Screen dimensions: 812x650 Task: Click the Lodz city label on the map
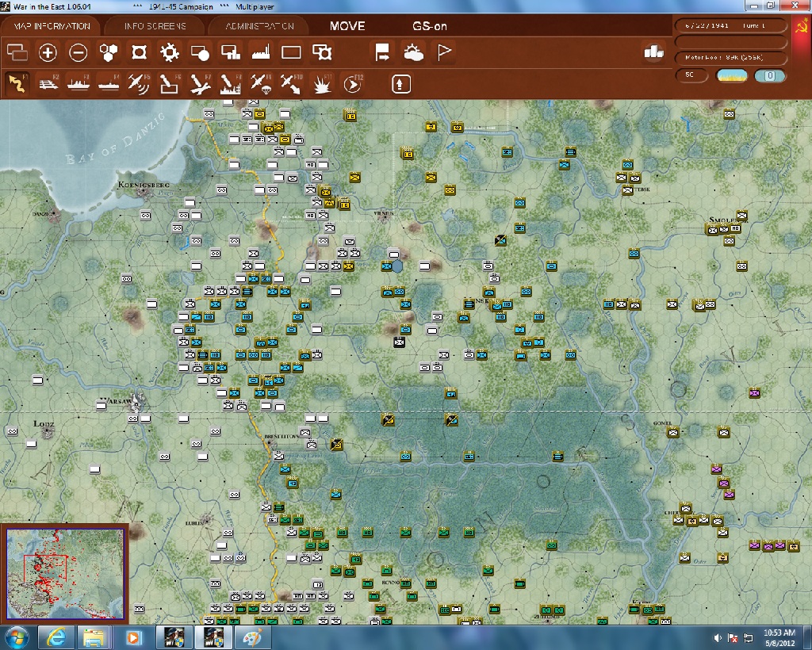tap(44, 423)
